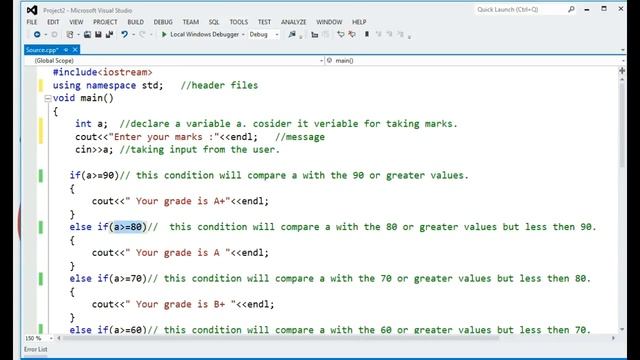
Task: Open the DEBUG menu
Action: point(163,22)
